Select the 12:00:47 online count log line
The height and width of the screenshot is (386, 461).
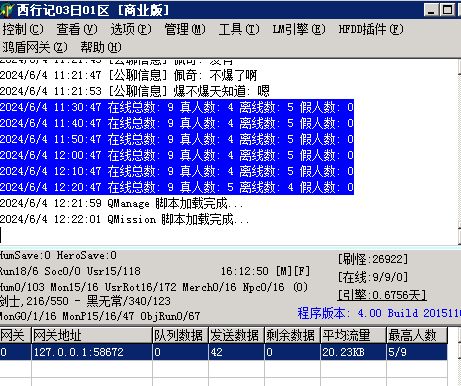[177, 155]
